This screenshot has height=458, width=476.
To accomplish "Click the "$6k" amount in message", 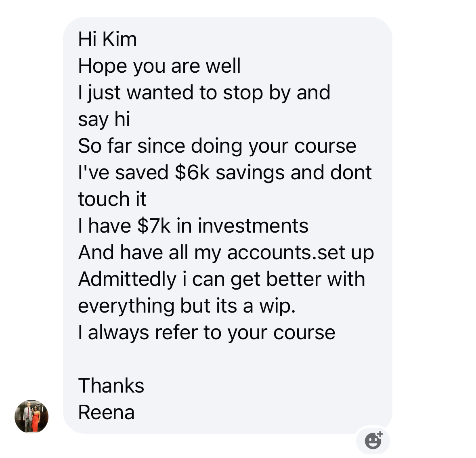I will pos(192,172).
